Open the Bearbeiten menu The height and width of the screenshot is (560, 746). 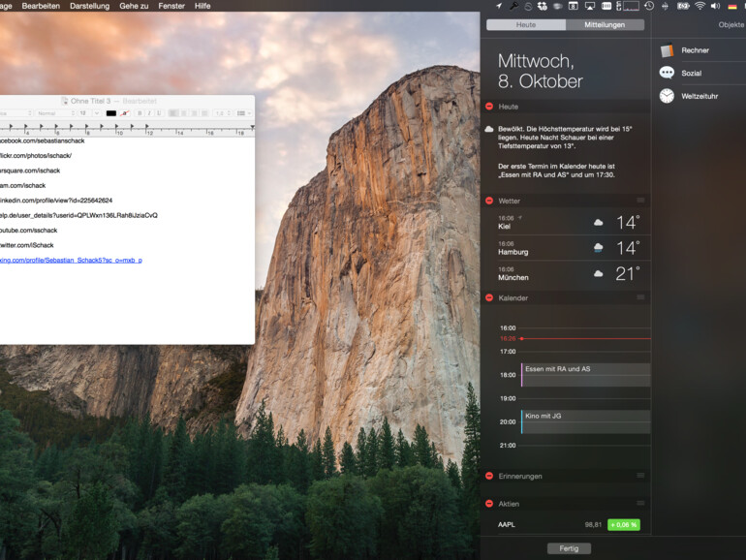(x=41, y=6)
